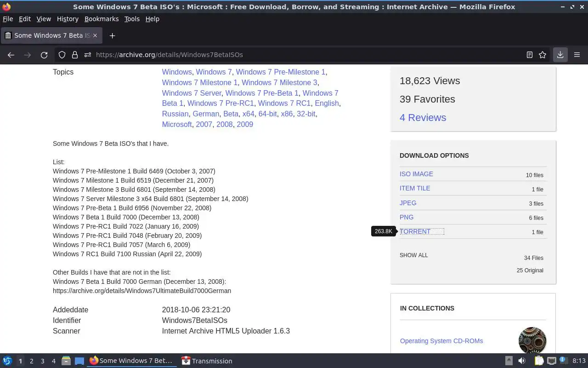Viewport: 588px width, 368px height.
Task: Click the show desktop icon in taskbar
Action: (79, 361)
